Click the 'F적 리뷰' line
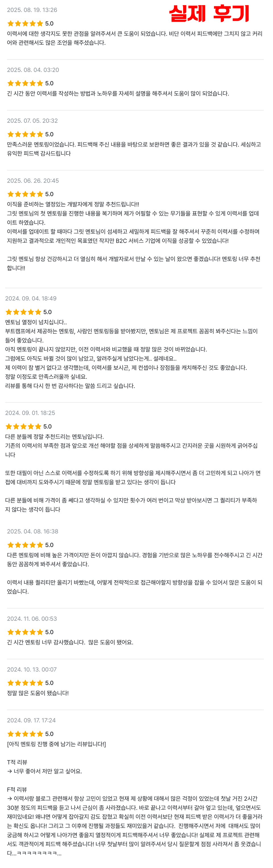The image size is (273, 868). (17, 790)
